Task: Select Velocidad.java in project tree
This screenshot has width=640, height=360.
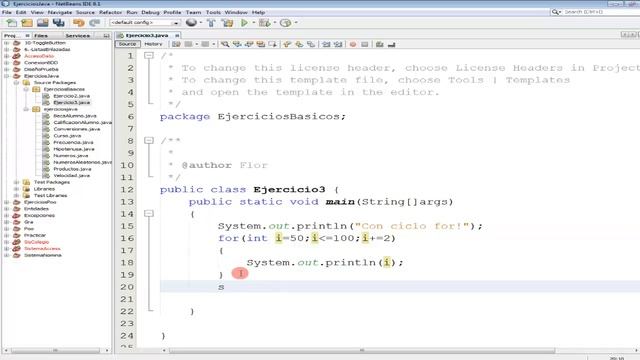Action: click(71, 176)
